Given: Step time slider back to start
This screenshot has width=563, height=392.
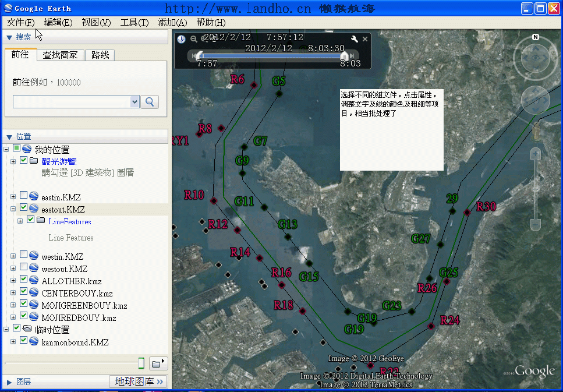Looking at the screenshot, I should (194, 56).
